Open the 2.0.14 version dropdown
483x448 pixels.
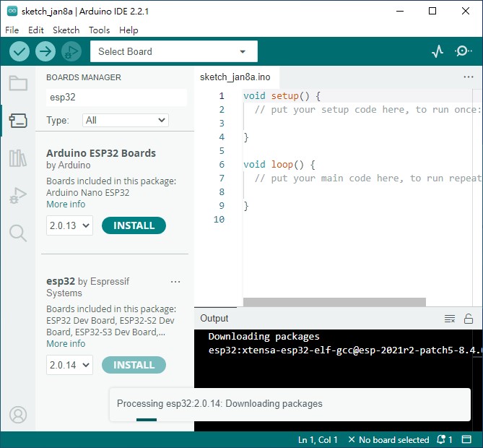69,365
